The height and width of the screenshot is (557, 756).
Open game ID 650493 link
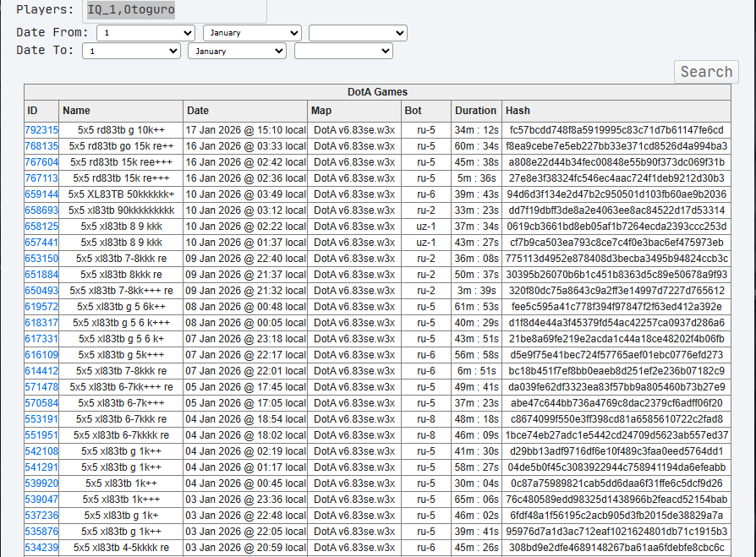pos(41,291)
